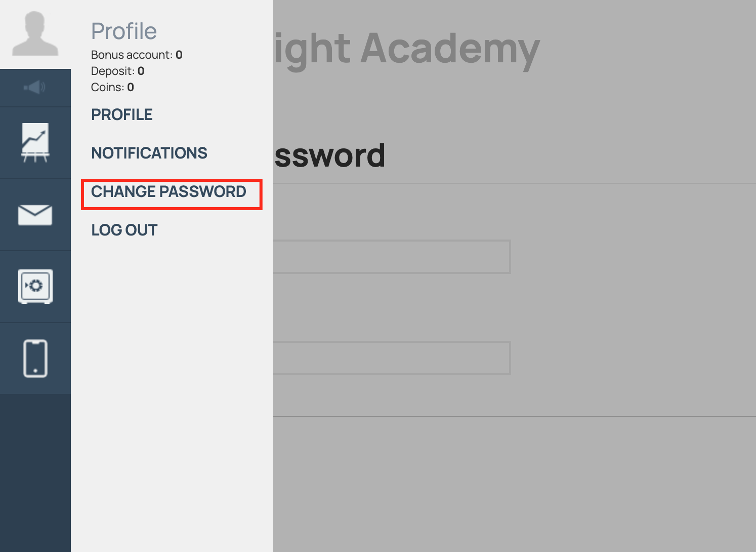The height and width of the screenshot is (552, 756).
Task: Click the empty dark sidebar area below the phone icon
Action: tap(35, 471)
